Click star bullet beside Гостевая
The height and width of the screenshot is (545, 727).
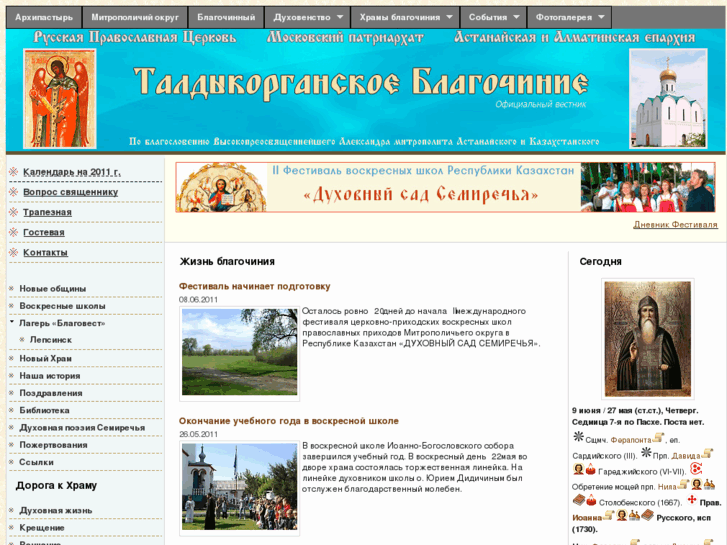(13, 232)
